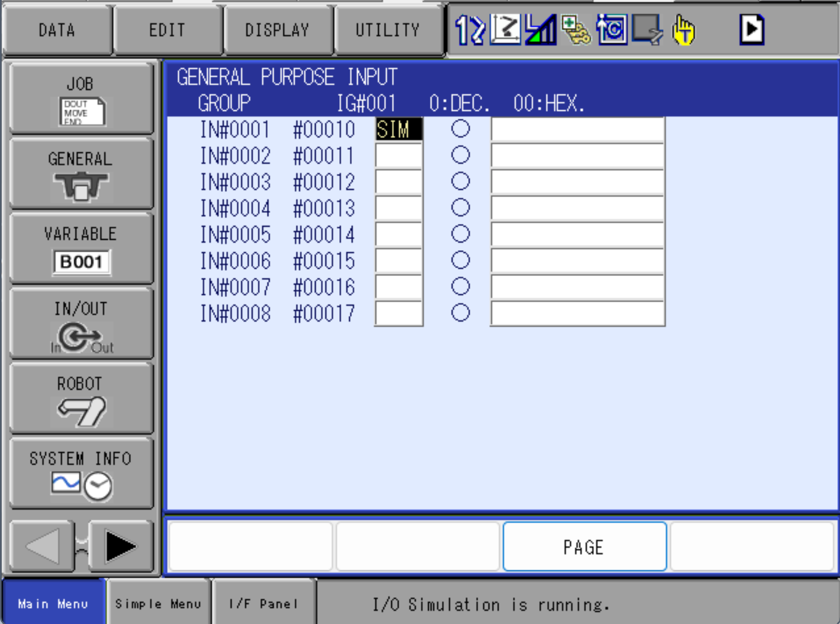
Task: Toggle the status circle for IN#0005
Action: click(x=460, y=234)
